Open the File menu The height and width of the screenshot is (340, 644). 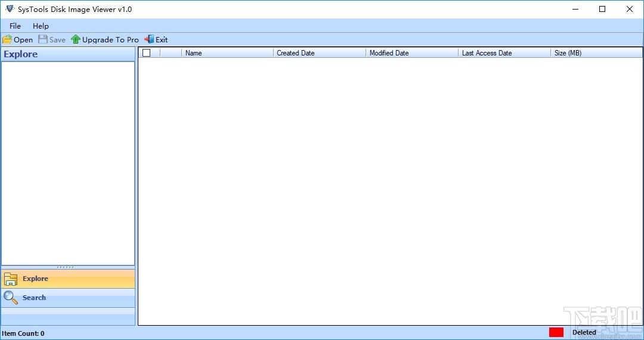coord(15,26)
